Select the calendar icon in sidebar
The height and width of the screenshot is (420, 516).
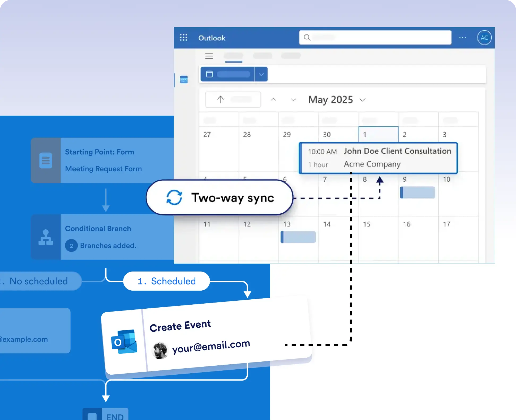184,80
